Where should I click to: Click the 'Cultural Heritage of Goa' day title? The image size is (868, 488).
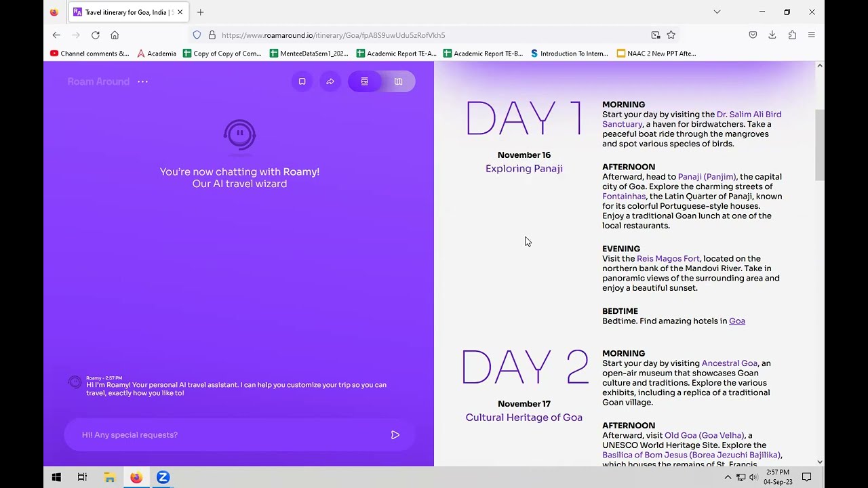click(524, 418)
